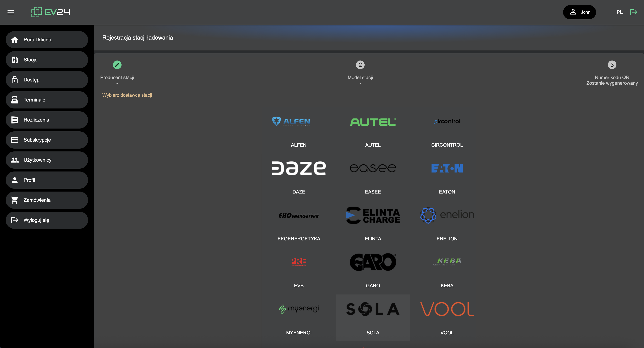The width and height of the screenshot is (644, 348).
Task: Click the Dostęp lock icon
Action: pyautogui.click(x=15, y=80)
